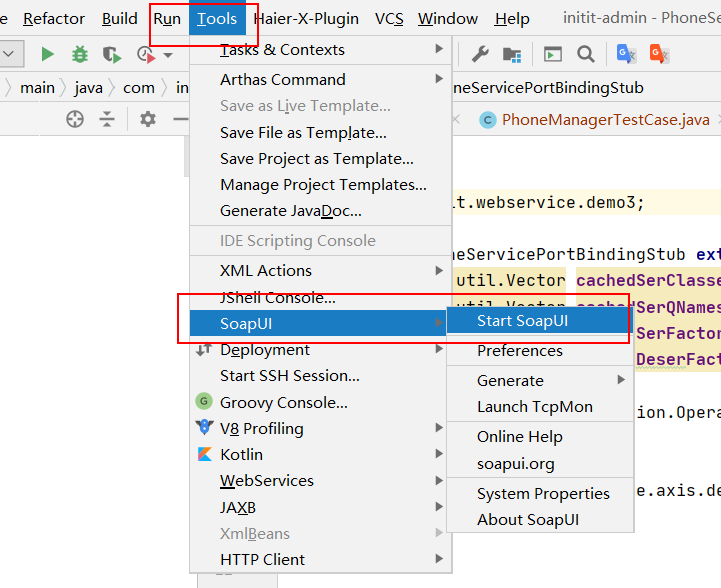The width and height of the screenshot is (721, 588).
Task: Click the Tools menu
Action: (217, 18)
